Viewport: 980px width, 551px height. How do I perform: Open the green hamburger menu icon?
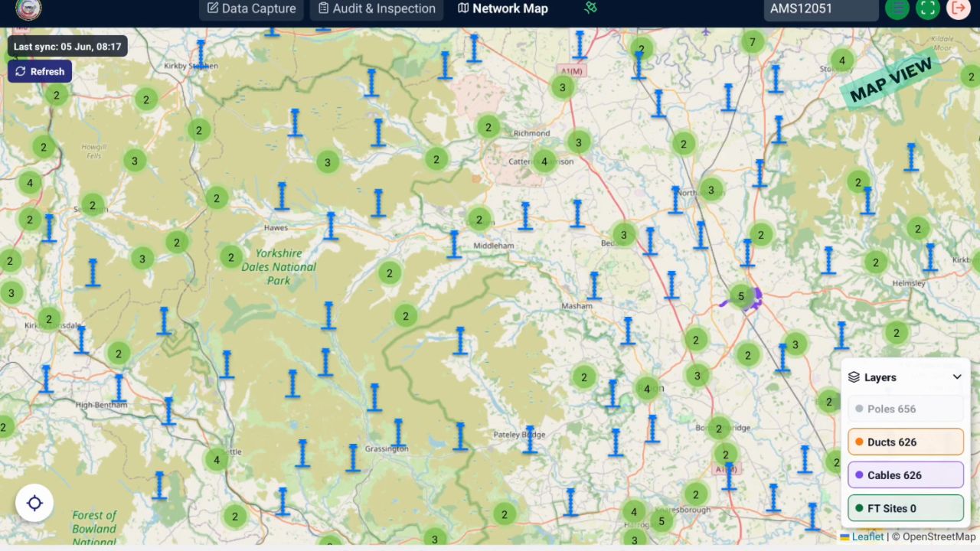click(897, 8)
